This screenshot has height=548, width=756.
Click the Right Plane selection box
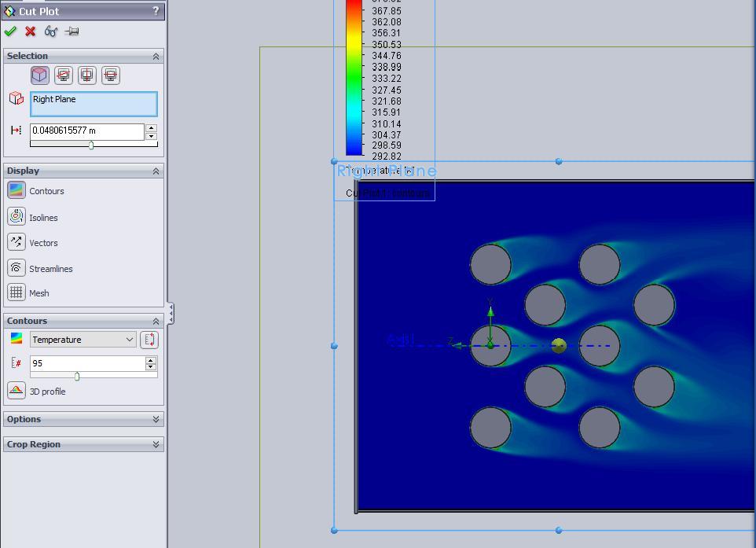coord(94,104)
